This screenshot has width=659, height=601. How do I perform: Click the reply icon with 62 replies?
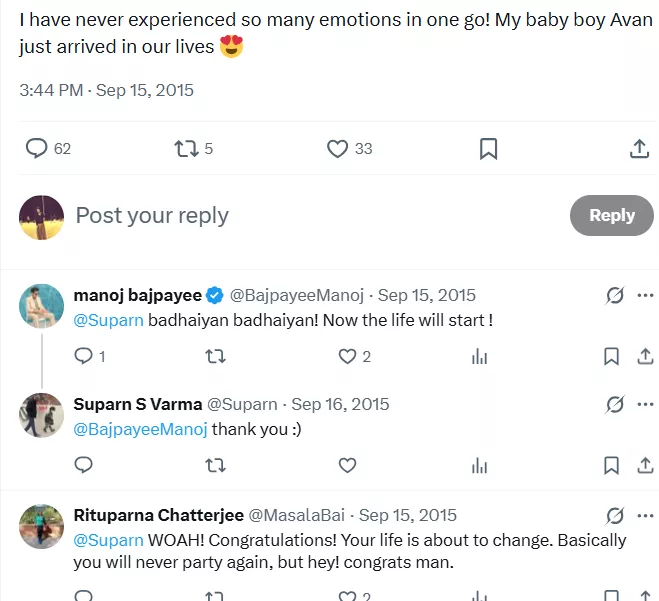click(x=37, y=148)
